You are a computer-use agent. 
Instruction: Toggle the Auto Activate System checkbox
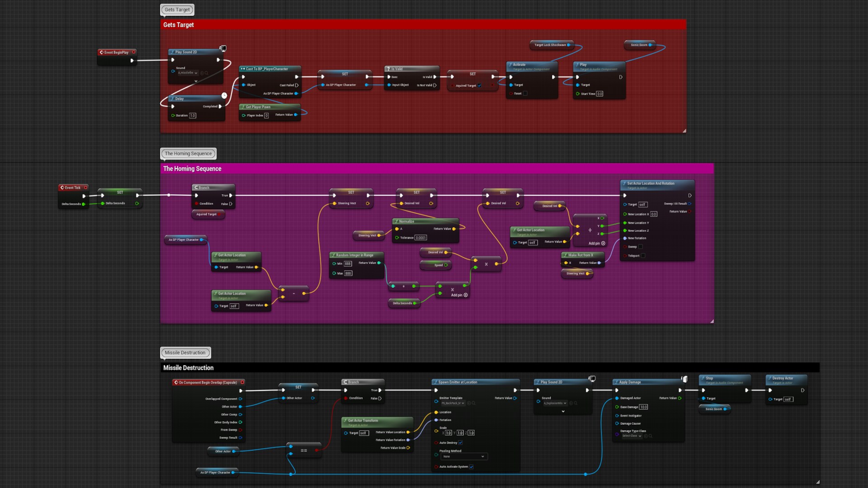(x=472, y=467)
